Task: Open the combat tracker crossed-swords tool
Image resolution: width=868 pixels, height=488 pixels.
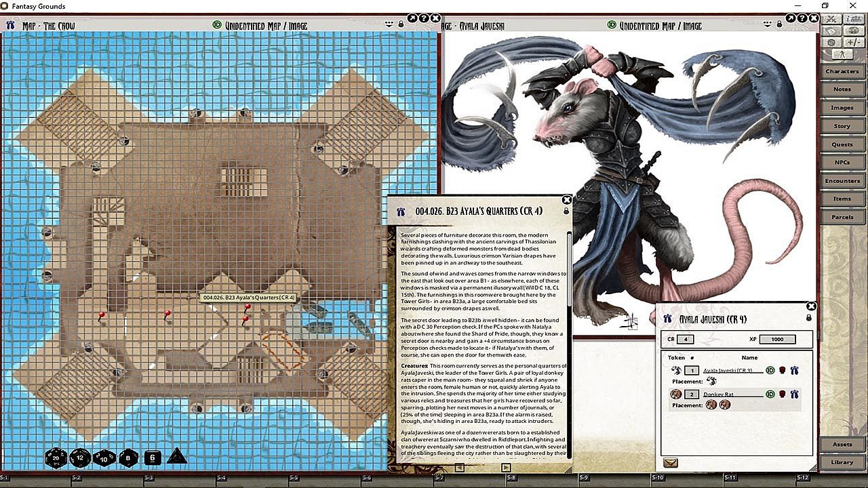Action: click(x=831, y=19)
